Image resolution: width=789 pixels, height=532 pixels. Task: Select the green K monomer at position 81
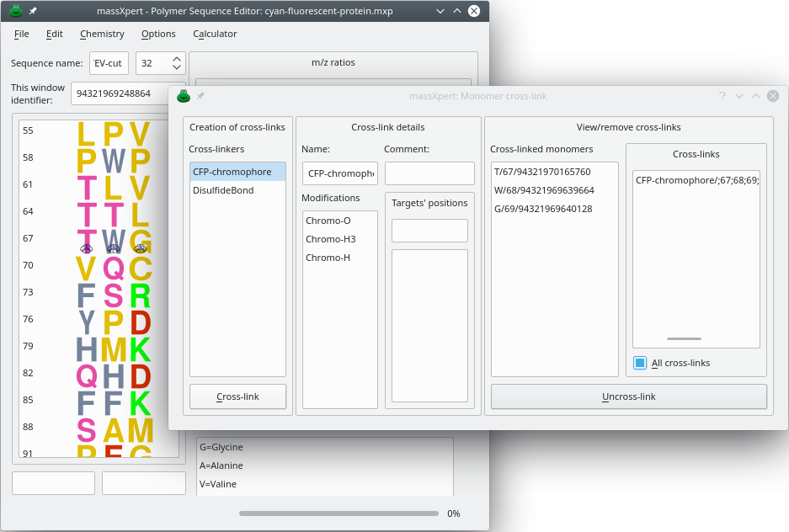pyautogui.click(x=140, y=349)
